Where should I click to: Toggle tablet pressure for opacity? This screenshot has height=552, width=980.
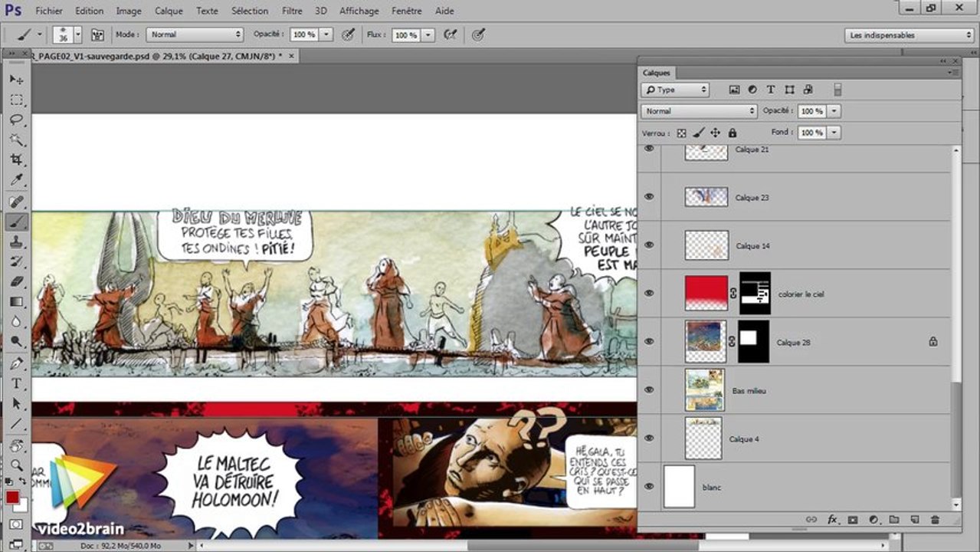click(x=349, y=34)
